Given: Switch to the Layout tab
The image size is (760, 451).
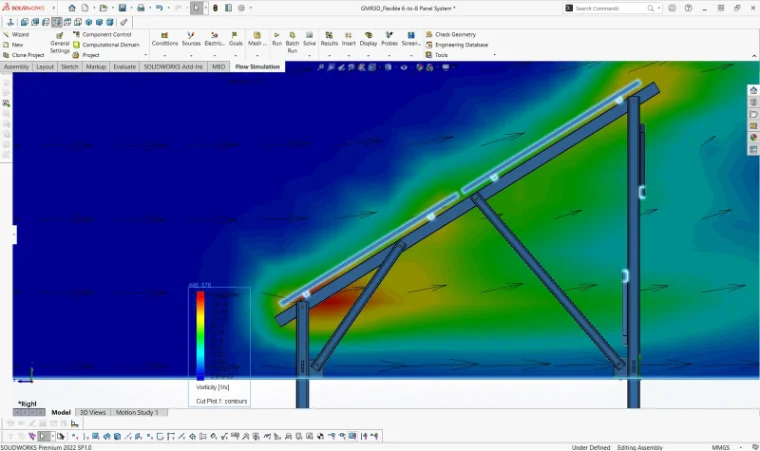Looking at the screenshot, I should [45, 67].
